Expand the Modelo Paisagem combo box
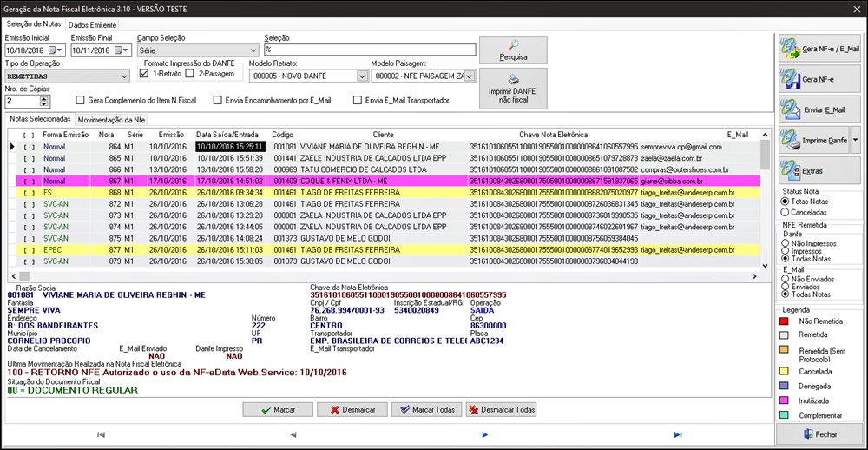 (x=470, y=76)
